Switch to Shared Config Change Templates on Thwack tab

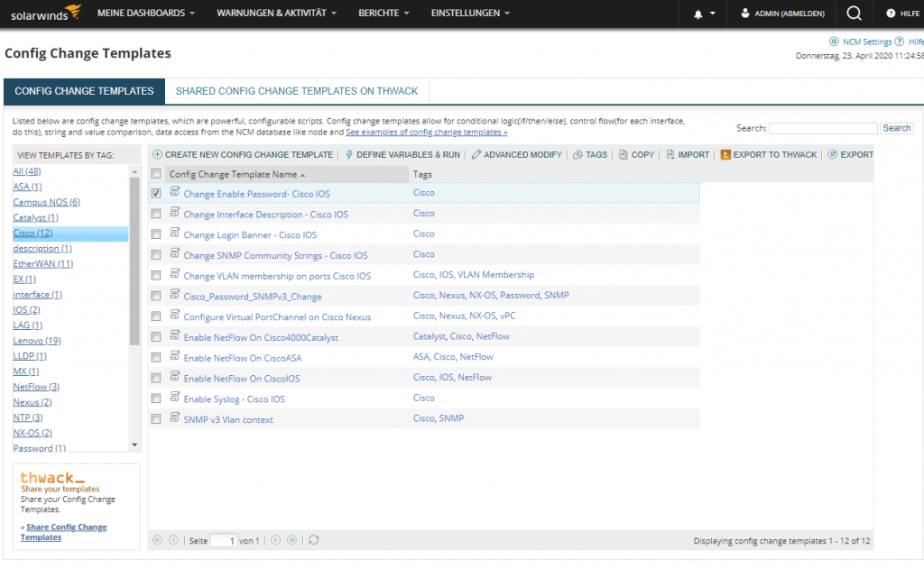(x=297, y=91)
